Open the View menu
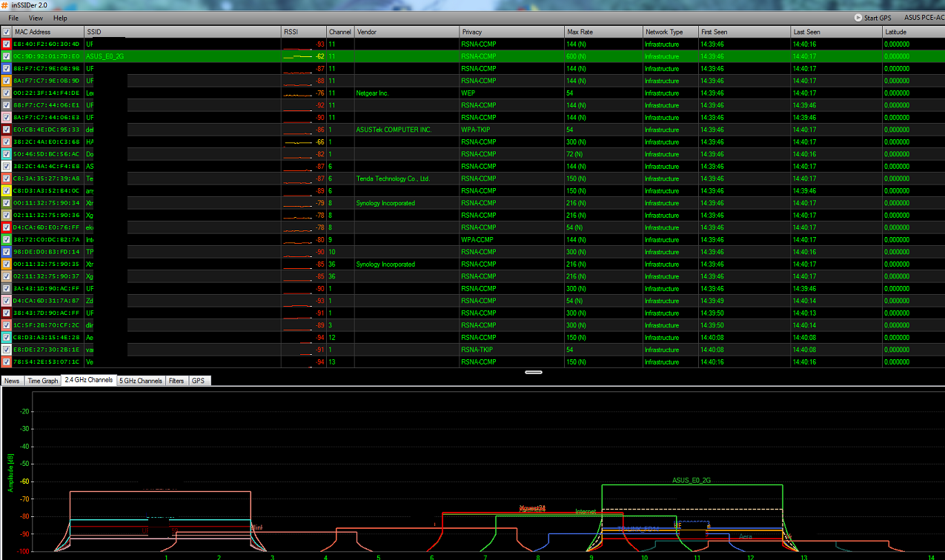Viewport: 945px width, 560px height. pyautogui.click(x=36, y=18)
